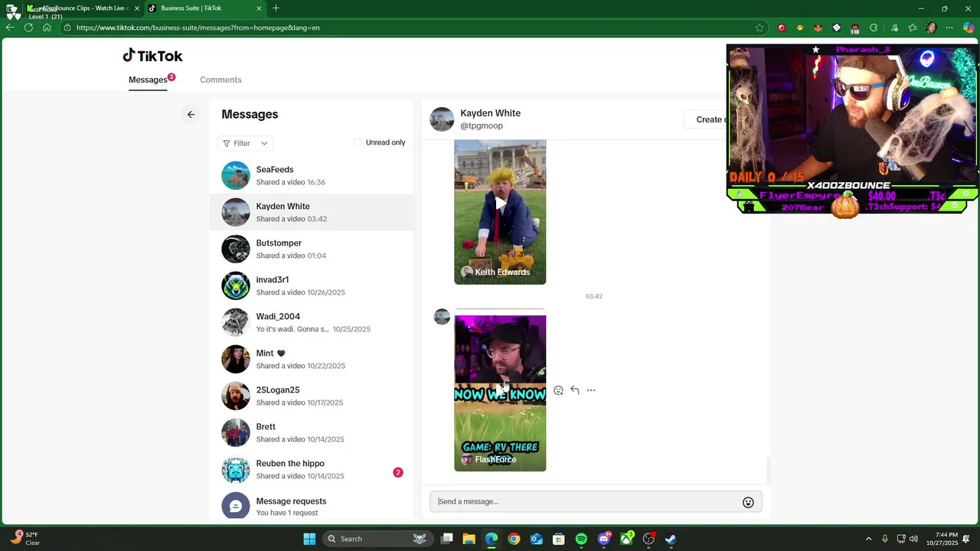The height and width of the screenshot is (551, 980).
Task: Refresh the browser page
Action: pos(28,28)
